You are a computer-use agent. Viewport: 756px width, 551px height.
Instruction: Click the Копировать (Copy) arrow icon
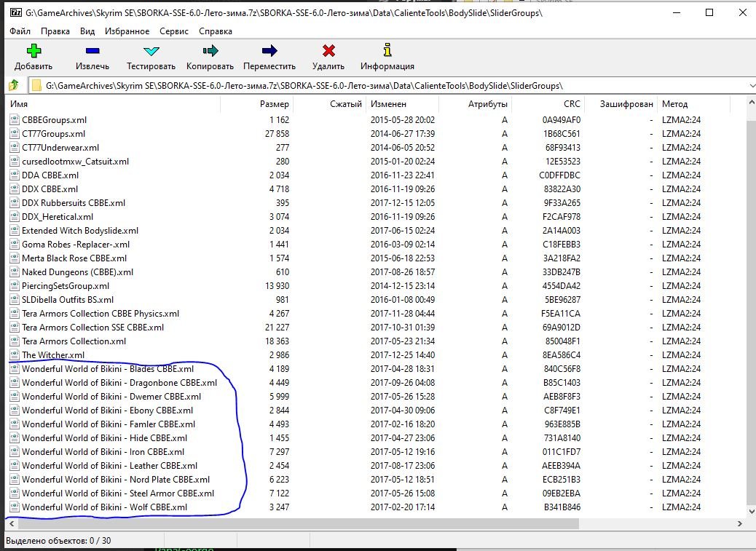(x=210, y=51)
